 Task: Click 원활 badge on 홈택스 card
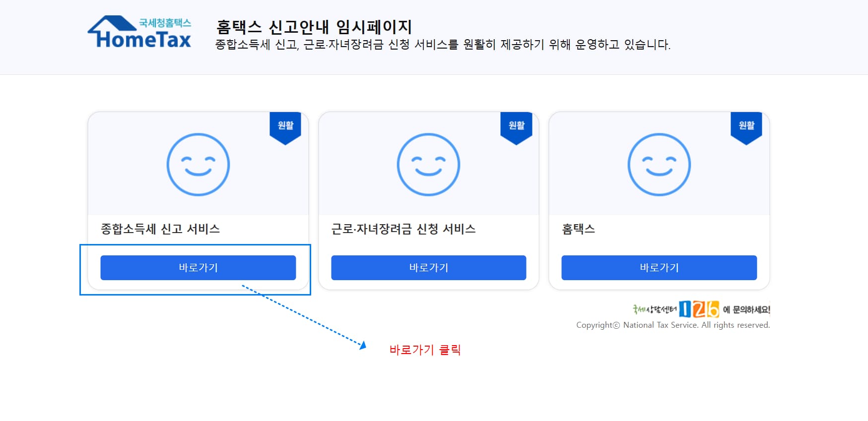pos(746,128)
